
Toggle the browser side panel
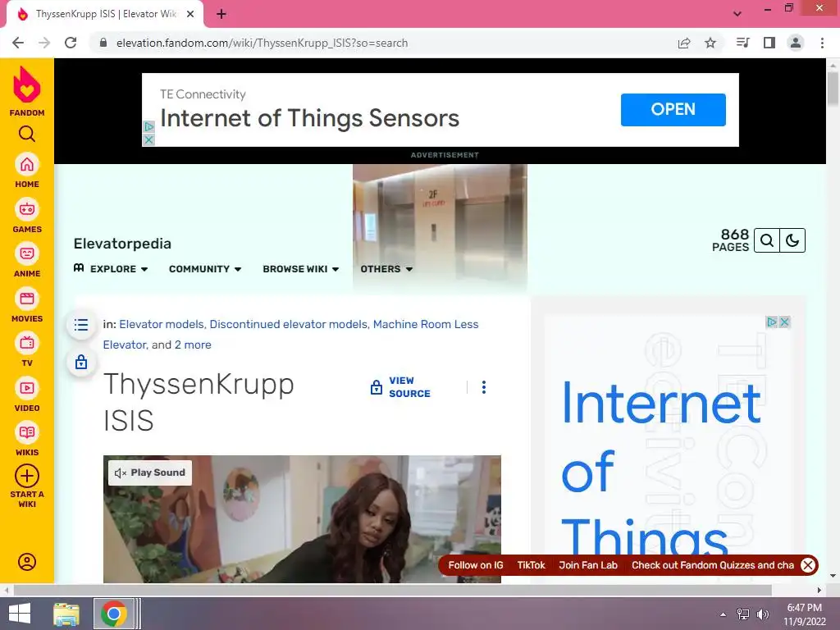769,43
